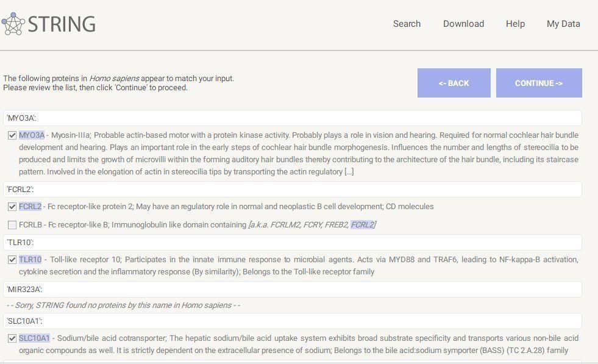
Task: Uncheck the TLR10 protein checkbox
Action: click(12, 260)
